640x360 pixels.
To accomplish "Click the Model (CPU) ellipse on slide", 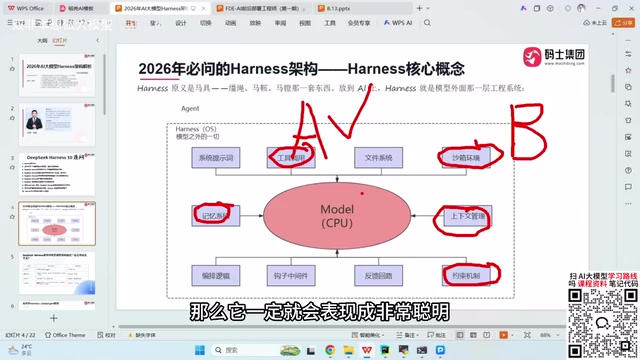I will [337, 216].
